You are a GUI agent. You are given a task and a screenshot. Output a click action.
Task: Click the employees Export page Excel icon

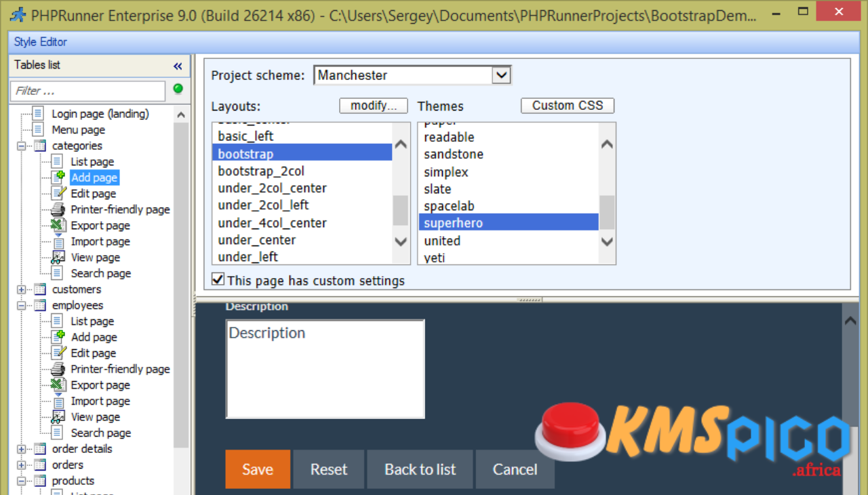coord(58,384)
